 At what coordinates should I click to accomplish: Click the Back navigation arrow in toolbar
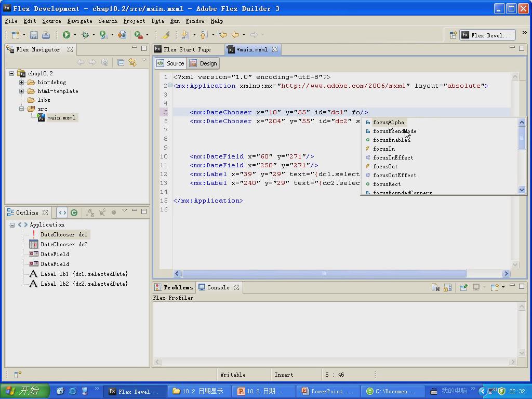pyautogui.click(x=235, y=35)
